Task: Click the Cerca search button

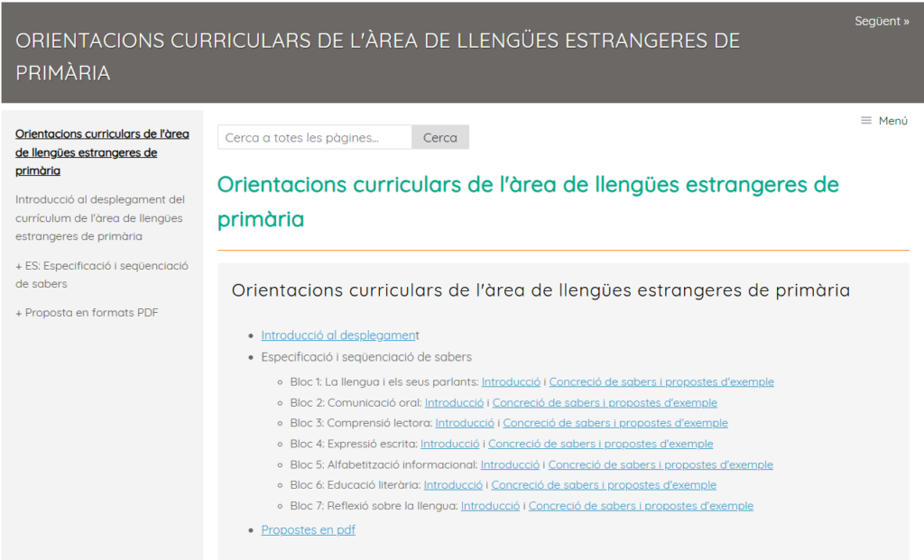Action: coord(439,138)
